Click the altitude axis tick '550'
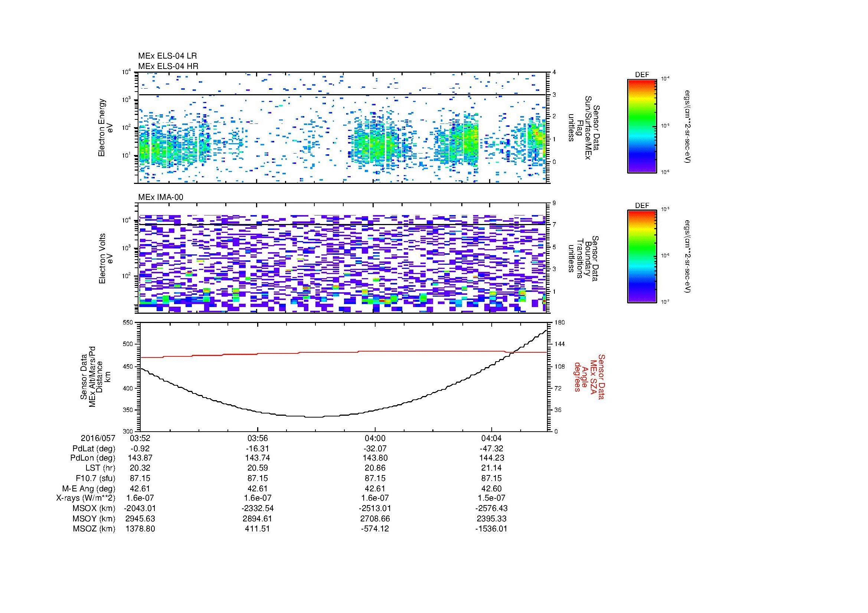Image resolution: width=868 pixels, height=613 pixels. pos(128,323)
